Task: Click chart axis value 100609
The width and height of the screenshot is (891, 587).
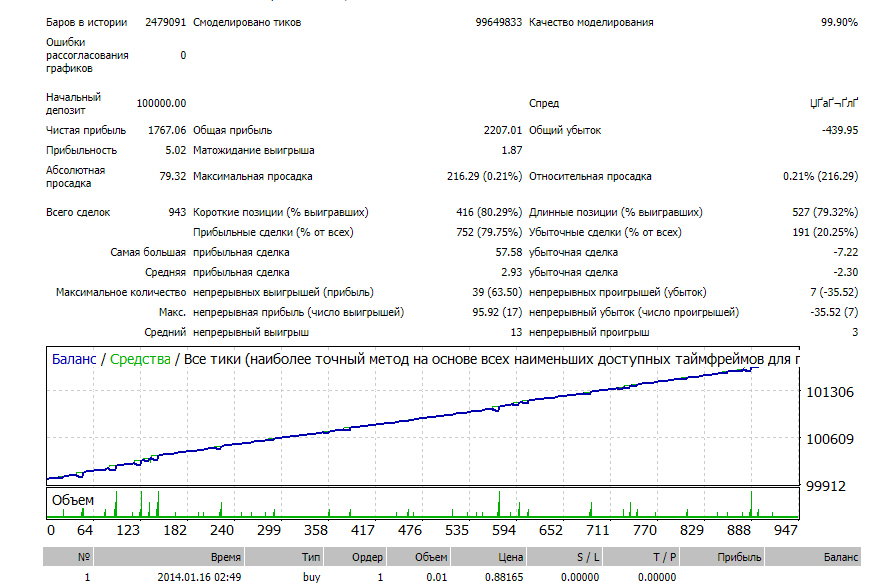Action: tap(830, 439)
